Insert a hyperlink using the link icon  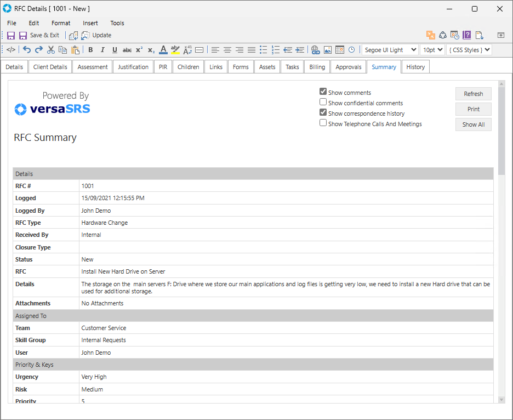point(315,50)
